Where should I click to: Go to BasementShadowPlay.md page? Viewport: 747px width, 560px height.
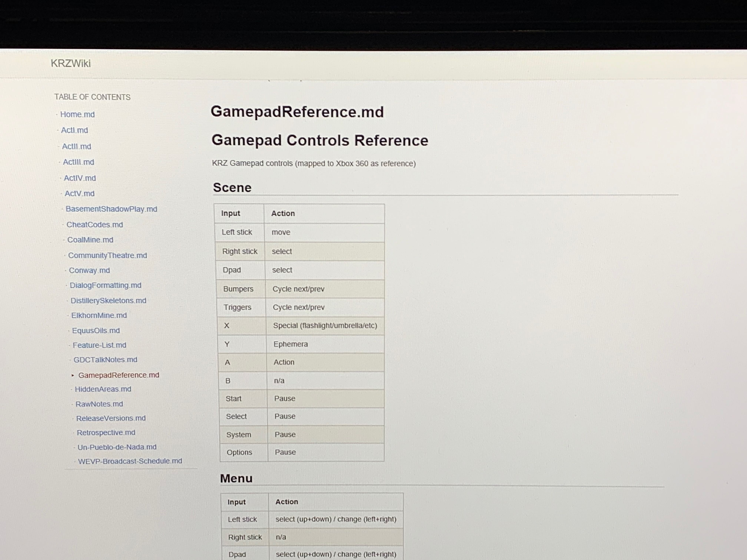[111, 209]
